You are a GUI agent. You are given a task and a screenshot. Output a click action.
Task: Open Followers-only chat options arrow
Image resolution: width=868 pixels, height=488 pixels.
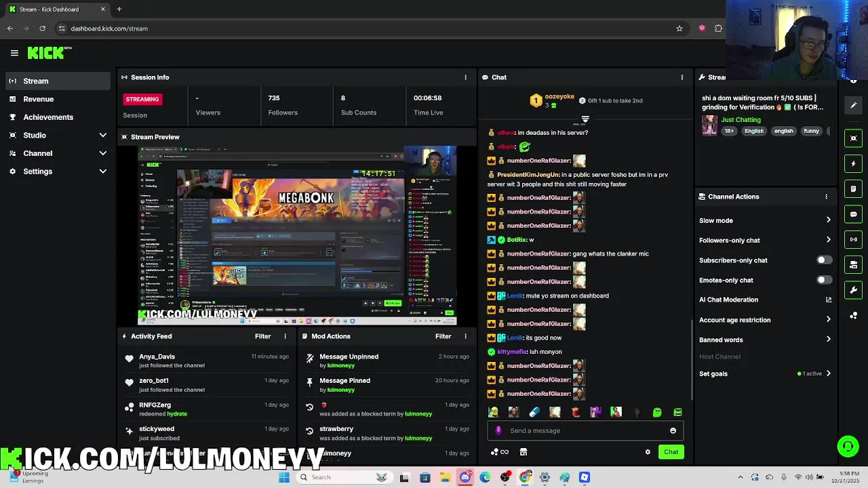pyautogui.click(x=828, y=240)
